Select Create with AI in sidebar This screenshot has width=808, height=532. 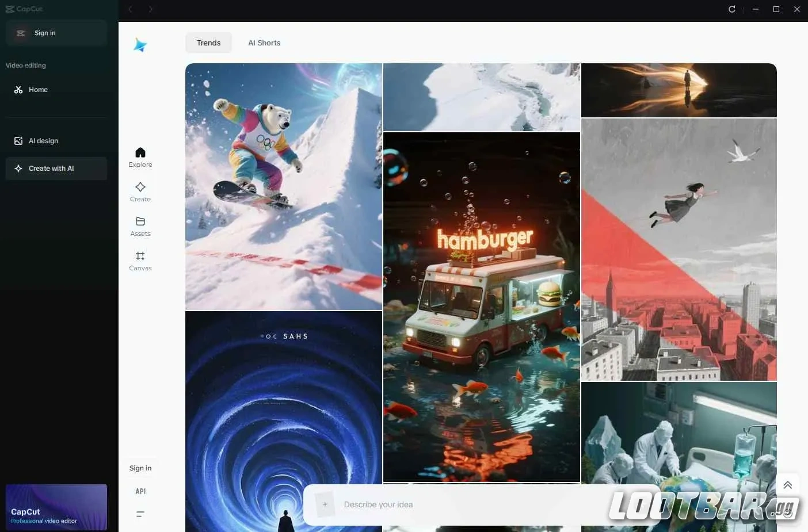click(51, 169)
